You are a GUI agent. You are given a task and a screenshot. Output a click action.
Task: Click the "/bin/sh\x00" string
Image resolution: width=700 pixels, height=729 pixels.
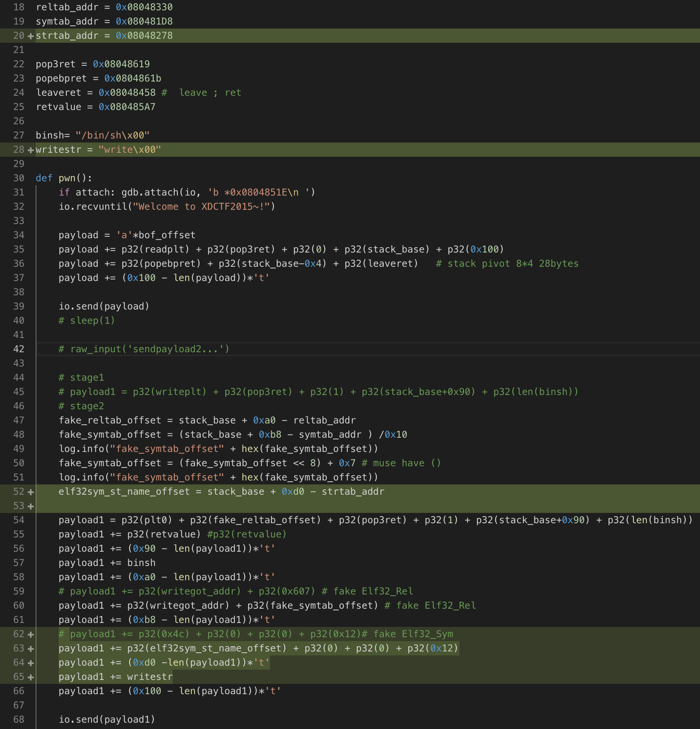tap(113, 135)
